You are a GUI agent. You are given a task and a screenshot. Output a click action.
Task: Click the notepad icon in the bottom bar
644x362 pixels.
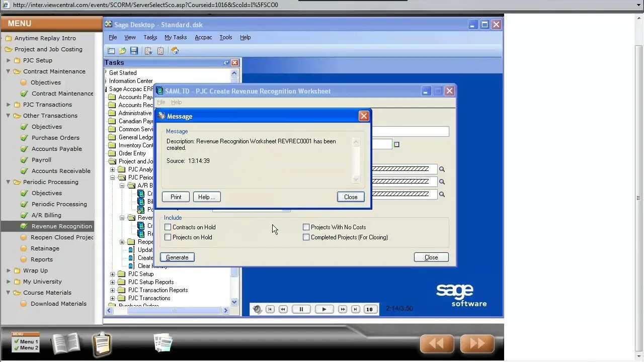coord(102,344)
